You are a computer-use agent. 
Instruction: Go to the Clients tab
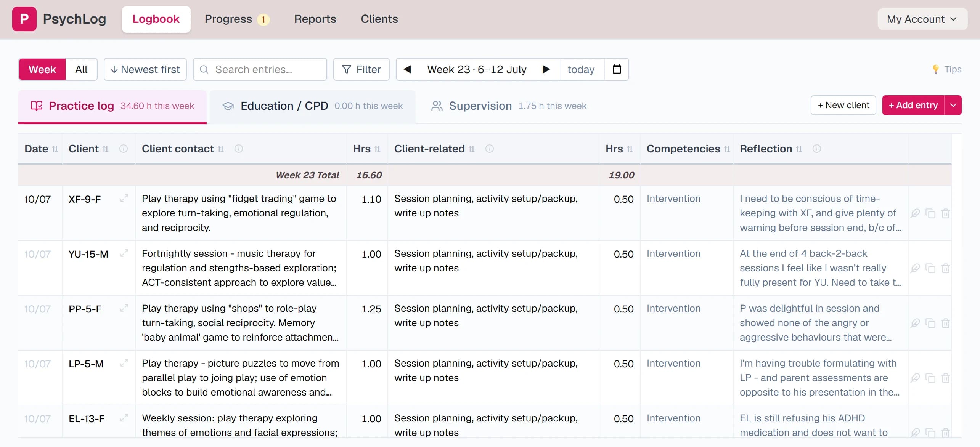[x=379, y=19]
